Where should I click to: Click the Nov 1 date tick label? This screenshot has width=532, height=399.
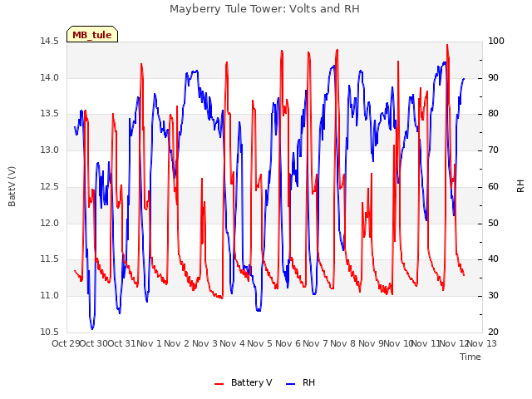(150, 343)
